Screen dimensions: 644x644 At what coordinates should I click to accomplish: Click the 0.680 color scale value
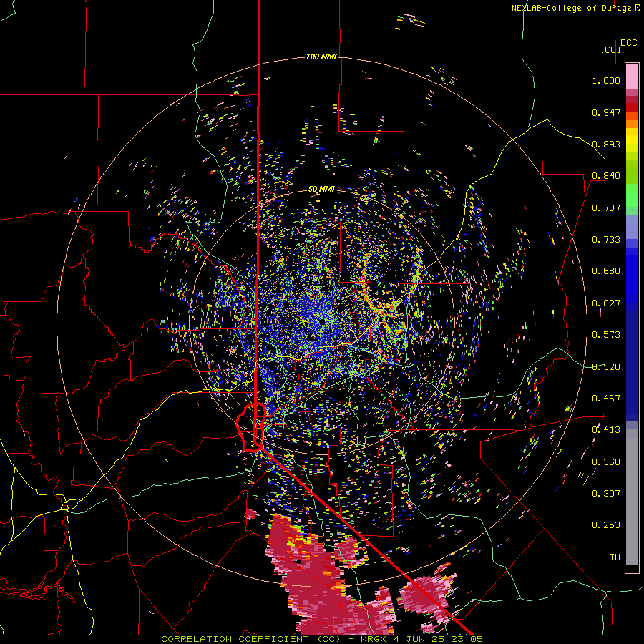pos(606,271)
